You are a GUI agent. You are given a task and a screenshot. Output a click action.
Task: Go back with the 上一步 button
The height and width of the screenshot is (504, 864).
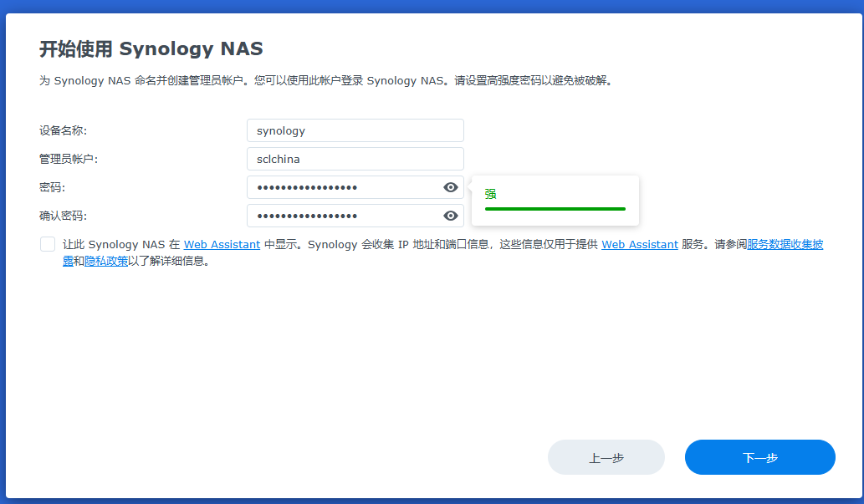click(x=606, y=458)
